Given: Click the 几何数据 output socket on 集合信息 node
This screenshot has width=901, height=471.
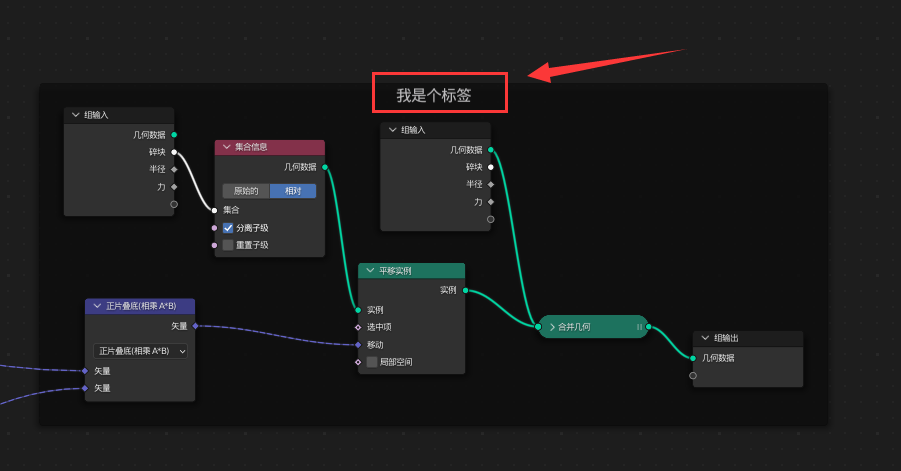Looking at the screenshot, I should (x=325, y=167).
